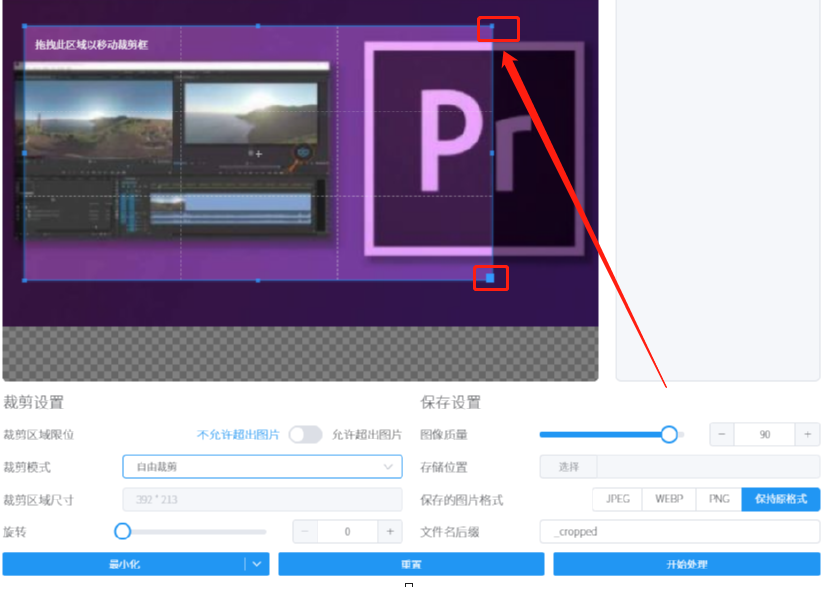
Task: Click the 文件名后缀 label
Action: (x=449, y=532)
